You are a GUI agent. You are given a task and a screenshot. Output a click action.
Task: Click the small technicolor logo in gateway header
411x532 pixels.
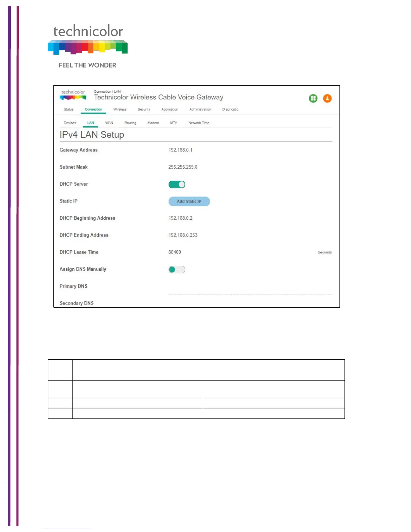pos(73,95)
